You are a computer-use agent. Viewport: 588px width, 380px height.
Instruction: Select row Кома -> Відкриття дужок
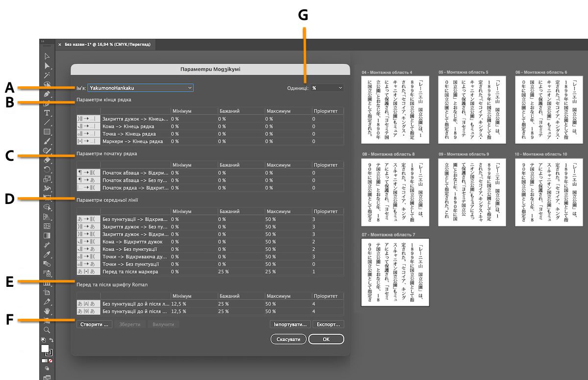pyautogui.click(x=210, y=242)
